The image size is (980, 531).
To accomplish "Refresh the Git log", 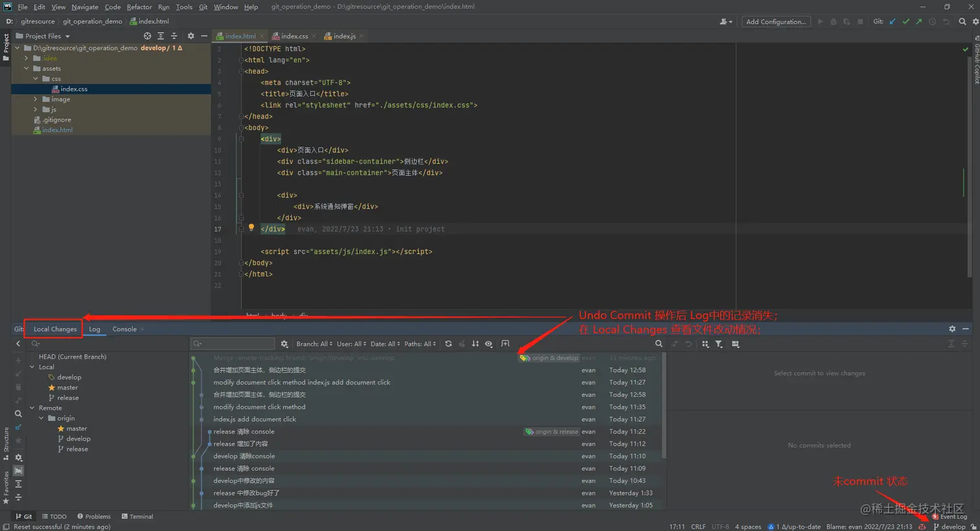I will (449, 344).
